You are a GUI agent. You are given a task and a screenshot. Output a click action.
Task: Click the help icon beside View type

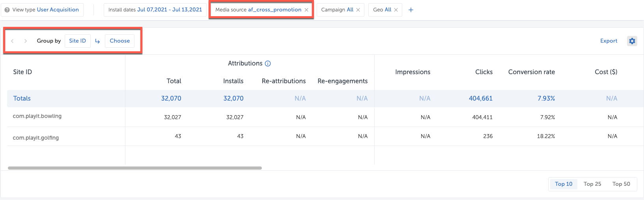pos(7,10)
